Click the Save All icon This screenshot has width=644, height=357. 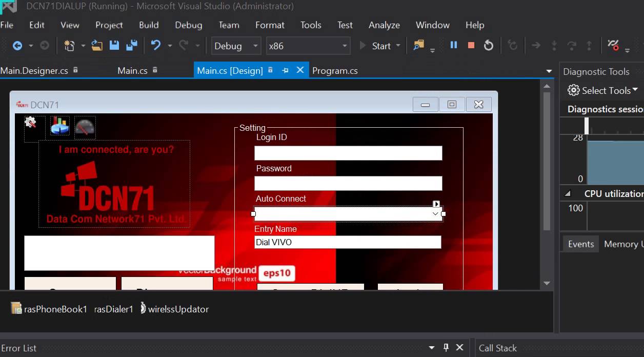(x=132, y=46)
